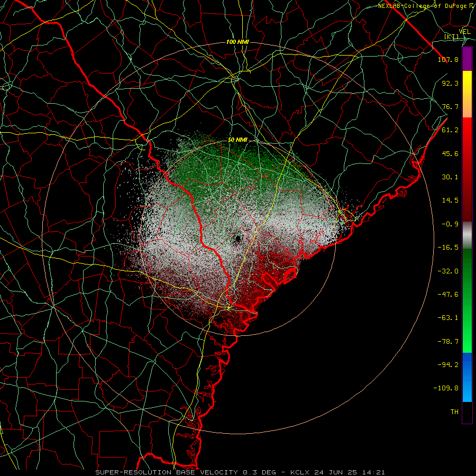Click the -16.5 legend value
Viewport: 476px width, 476px height.
[448, 248]
